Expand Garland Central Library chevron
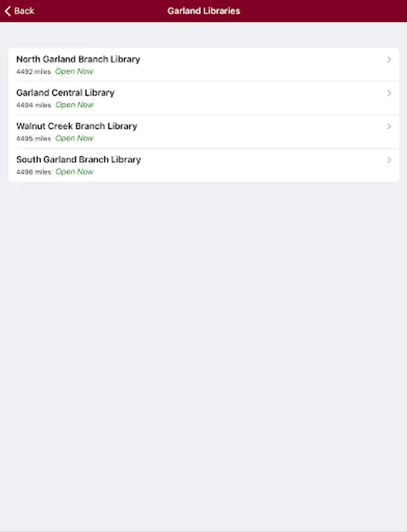Viewport: 407px width, 532px height. point(389,93)
